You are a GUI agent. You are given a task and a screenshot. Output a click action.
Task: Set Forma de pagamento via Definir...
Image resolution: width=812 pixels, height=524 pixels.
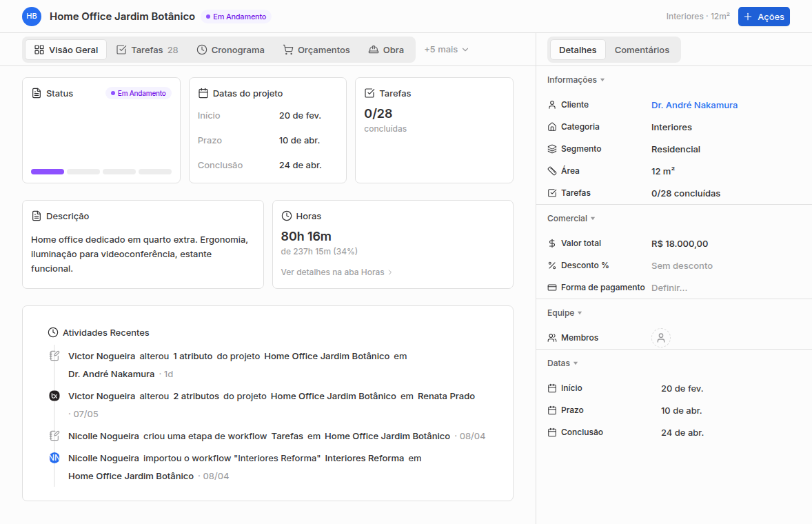pos(669,288)
